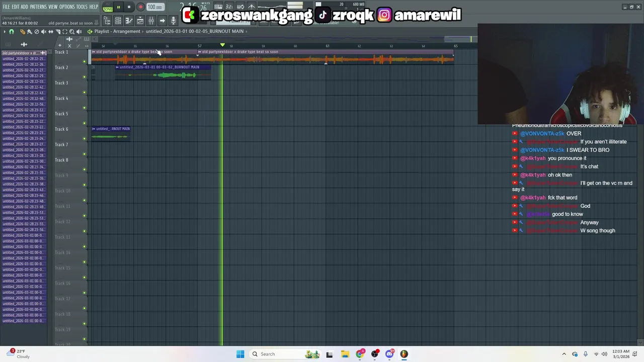Select the paint brush tool
The image size is (644, 362).
click(x=29, y=32)
